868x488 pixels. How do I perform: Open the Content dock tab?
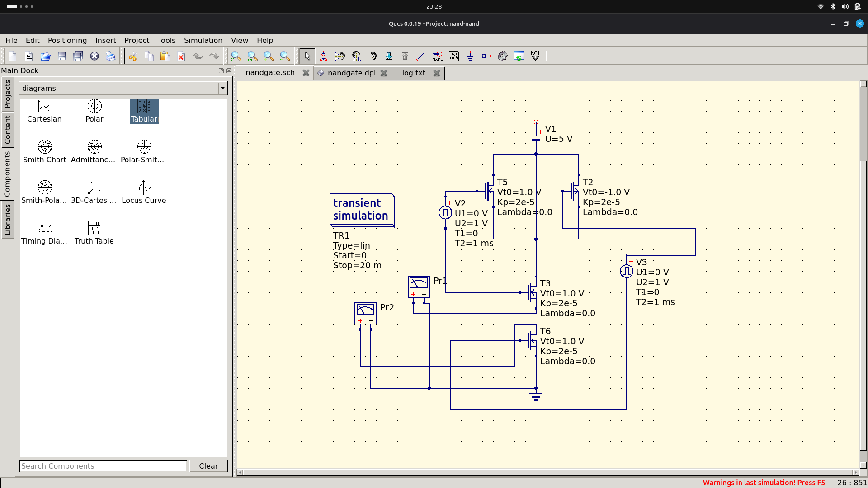click(7, 130)
